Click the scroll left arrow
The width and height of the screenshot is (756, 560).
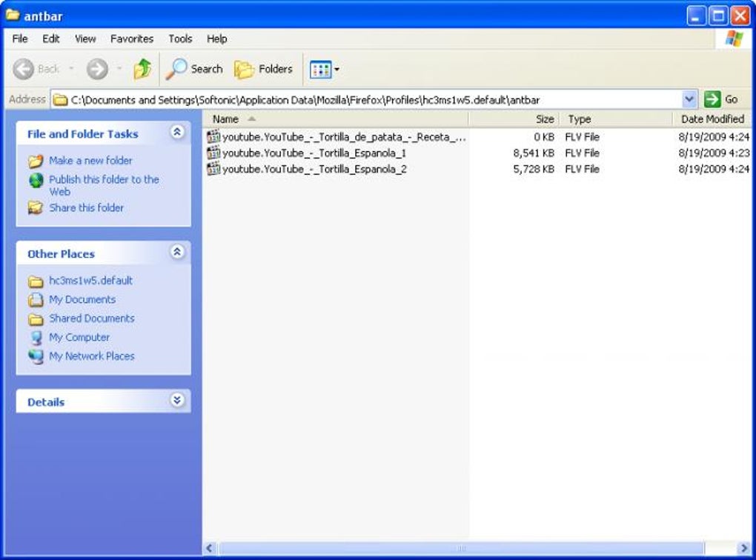click(x=209, y=548)
